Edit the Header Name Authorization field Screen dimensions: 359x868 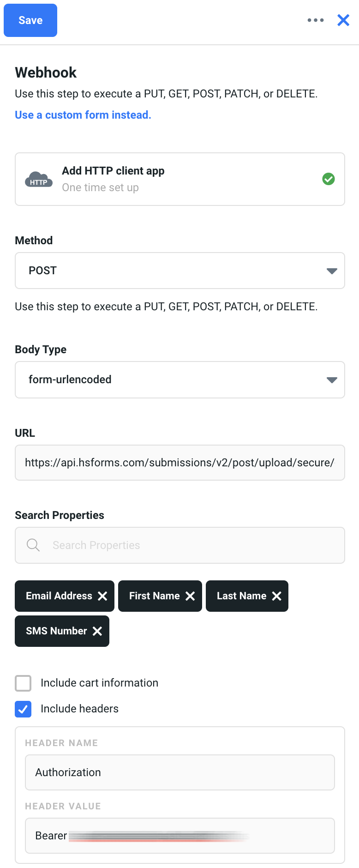click(180, 772)
